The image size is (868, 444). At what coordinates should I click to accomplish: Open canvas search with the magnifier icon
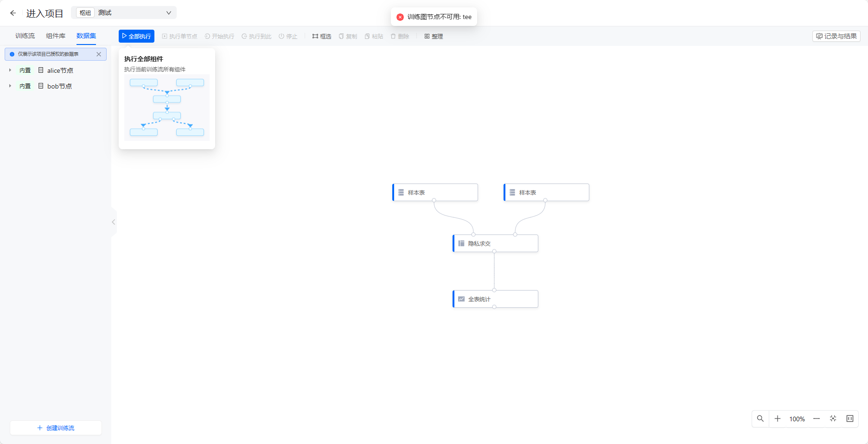click(x=760, y=419)
